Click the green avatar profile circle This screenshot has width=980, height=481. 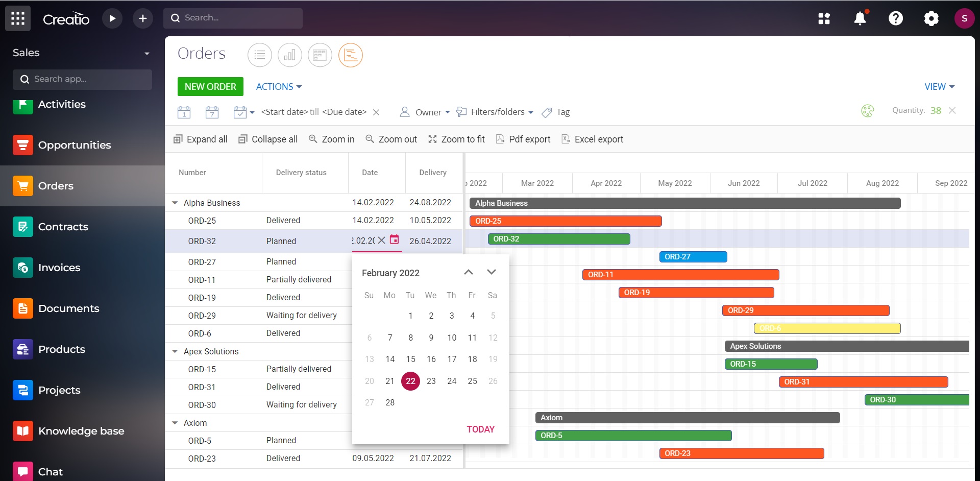(x=965, y=18)
